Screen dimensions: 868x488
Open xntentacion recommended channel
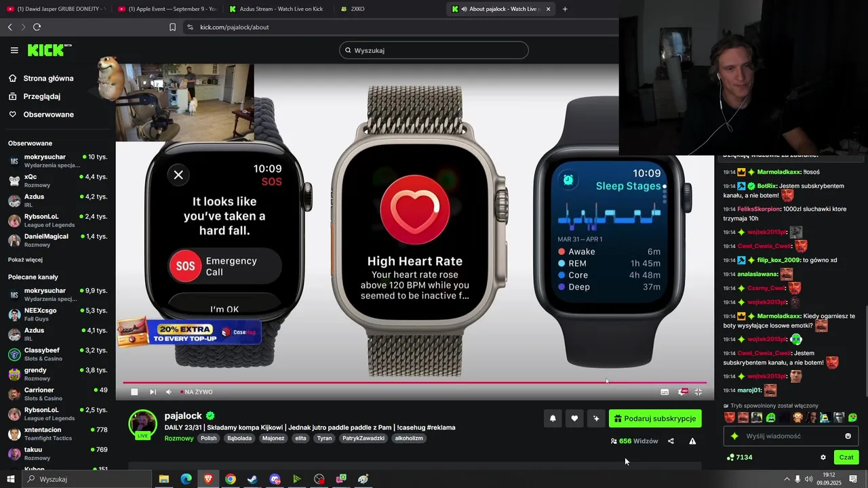58,434
